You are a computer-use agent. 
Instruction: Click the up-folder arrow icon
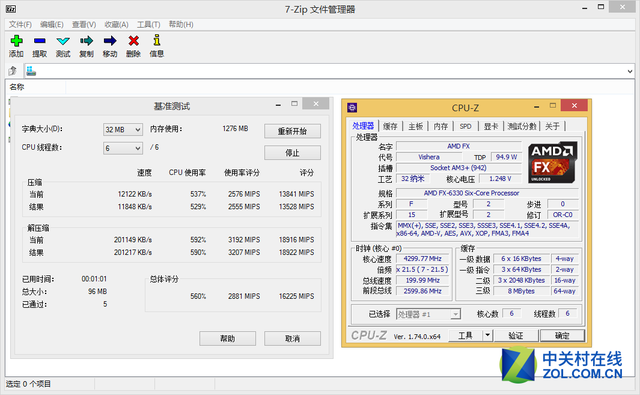[13, 71]
